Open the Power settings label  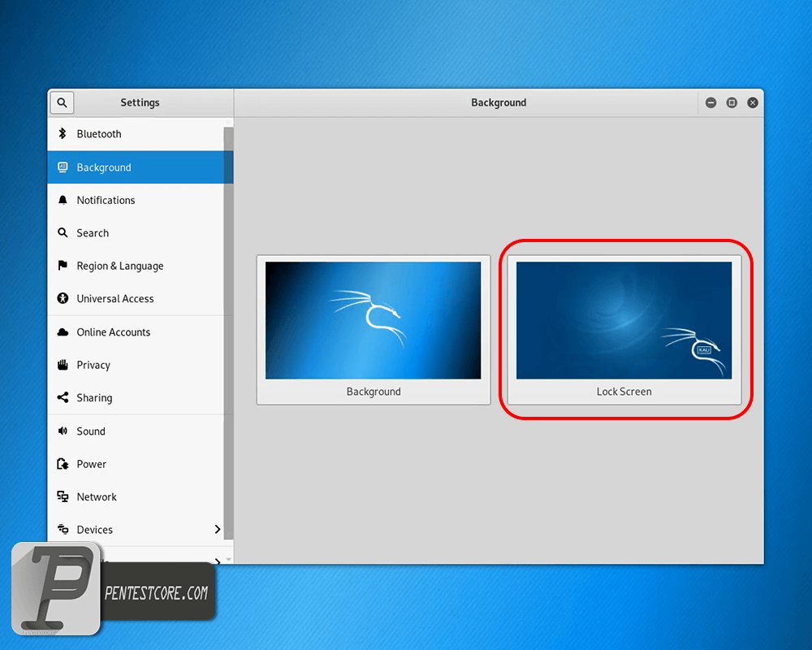(x=91, y=464)
